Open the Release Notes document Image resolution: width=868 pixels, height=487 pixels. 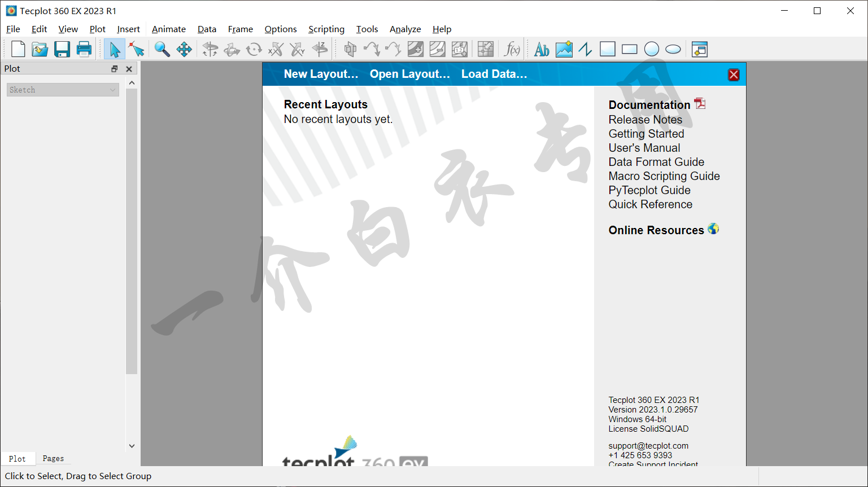(645, 120)
